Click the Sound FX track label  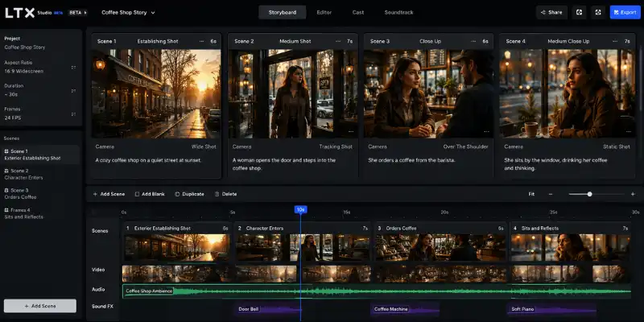click(x=102, y=307)
